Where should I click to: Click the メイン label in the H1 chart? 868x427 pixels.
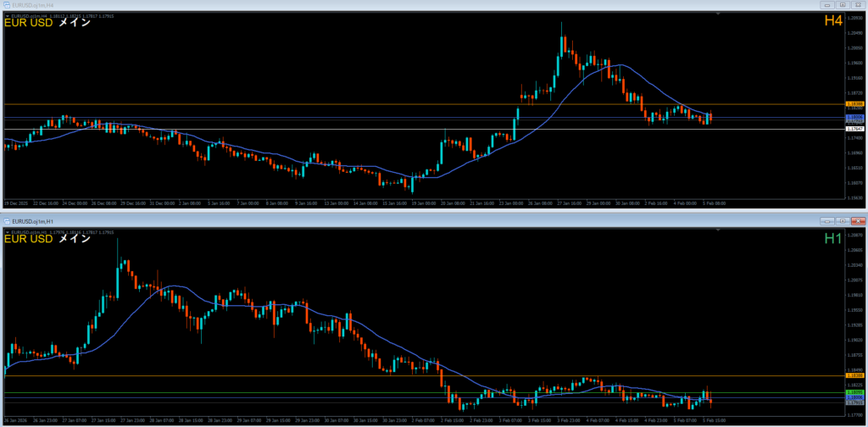(75, 239)
